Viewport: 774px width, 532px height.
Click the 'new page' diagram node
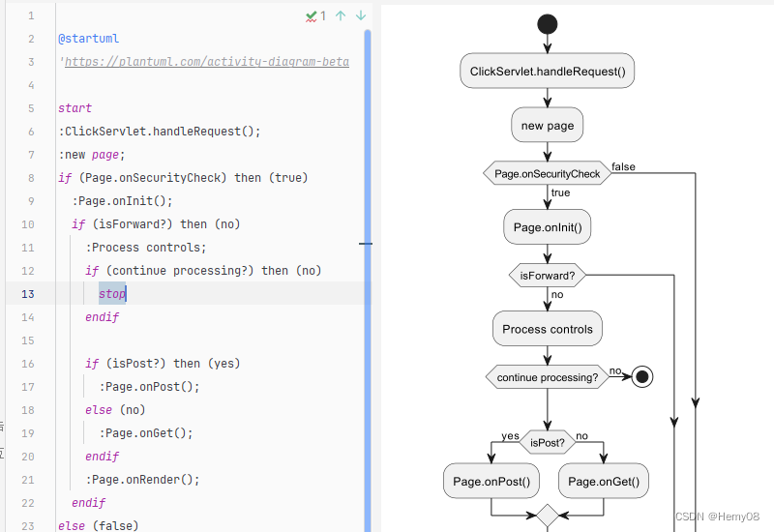(548, 126)
